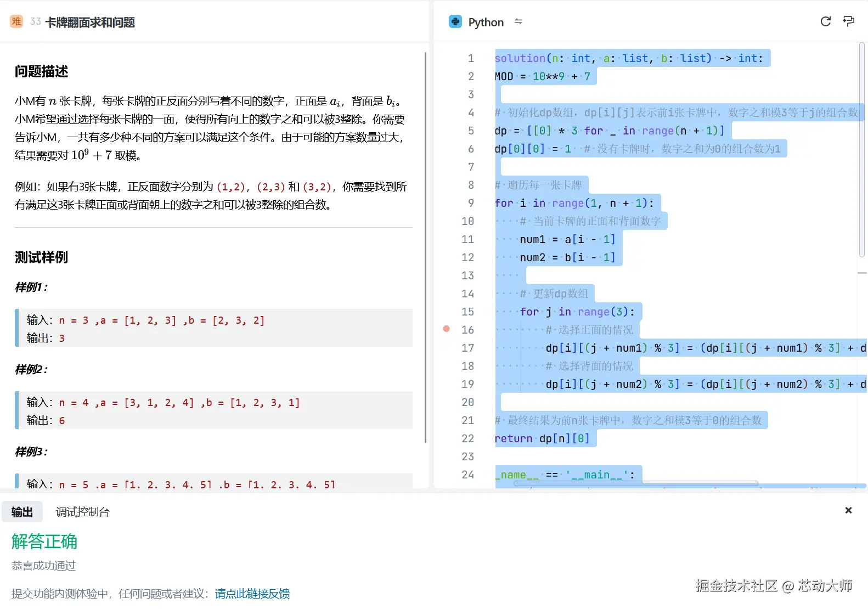Click line number 22 in the gutter
This screenshot has height=609, width=868.
pyautogui.click(x=467, y=438)
